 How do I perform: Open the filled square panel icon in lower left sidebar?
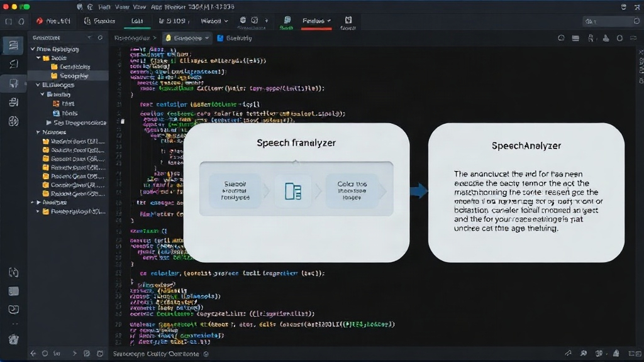pos(13,291)
